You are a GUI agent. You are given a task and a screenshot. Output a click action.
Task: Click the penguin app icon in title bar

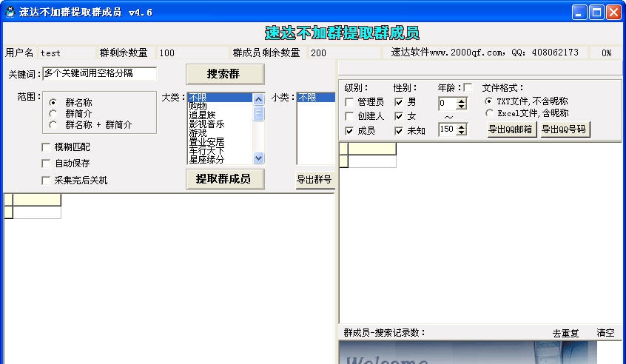click(x=10, y=12)
